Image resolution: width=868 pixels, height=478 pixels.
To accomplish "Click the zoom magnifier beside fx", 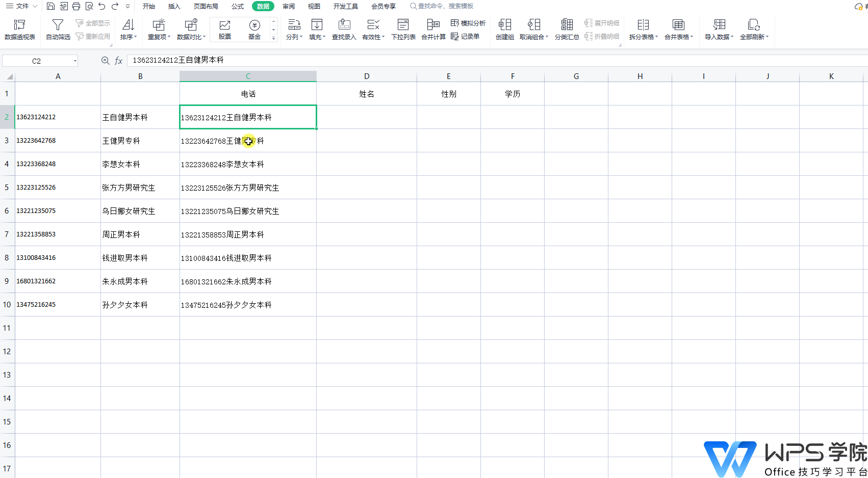I will [105, 61].
